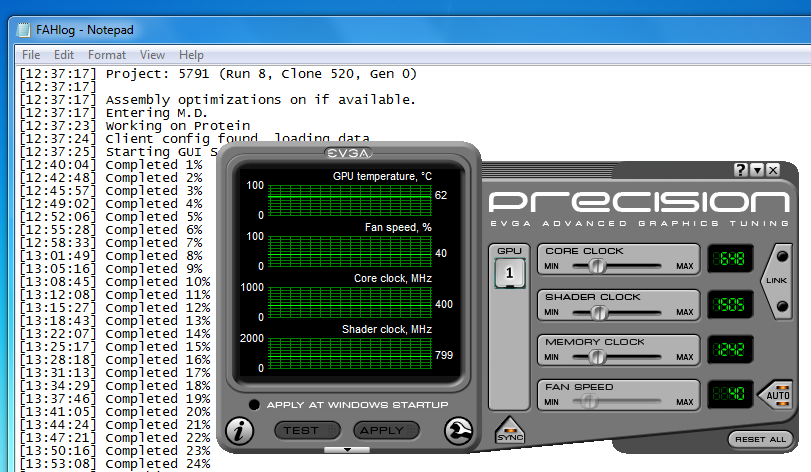This screenshot has height=472, width=811.
Task: Open the Format menu in Notepad
Action: click(107, 55)
